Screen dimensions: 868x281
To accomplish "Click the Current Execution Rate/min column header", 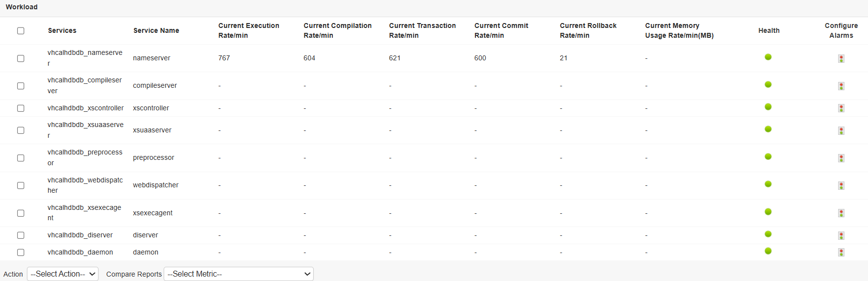I will point(248,30).
